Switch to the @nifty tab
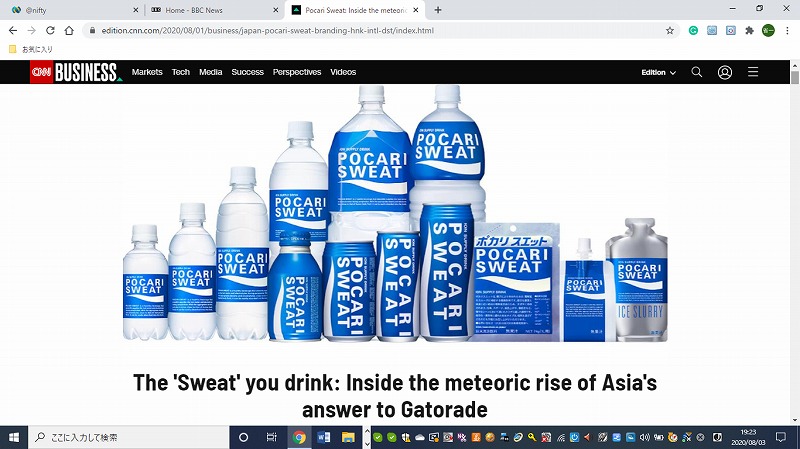The height and width of the screenshot is (449, 800). pos(75,10)
